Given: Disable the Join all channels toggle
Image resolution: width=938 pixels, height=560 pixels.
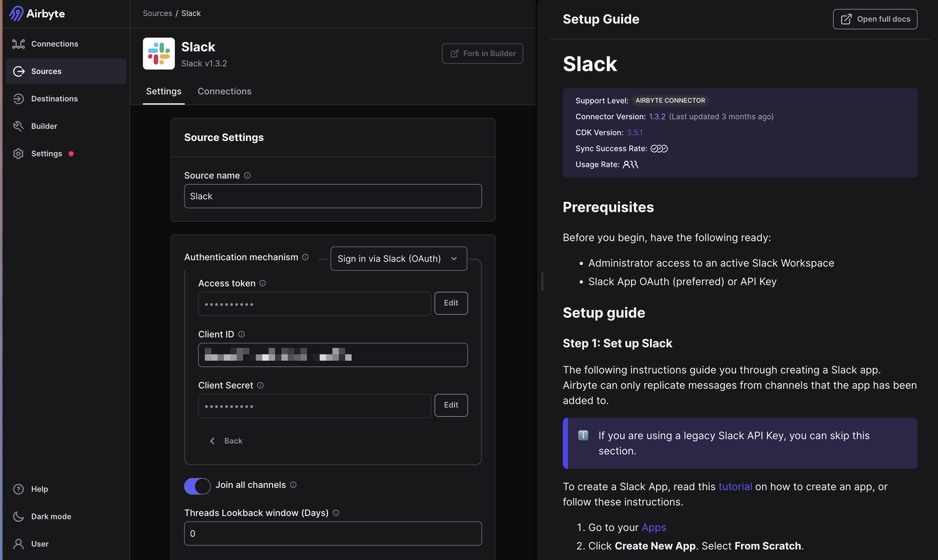Looking at the screenshot, I should click(197, 486).
